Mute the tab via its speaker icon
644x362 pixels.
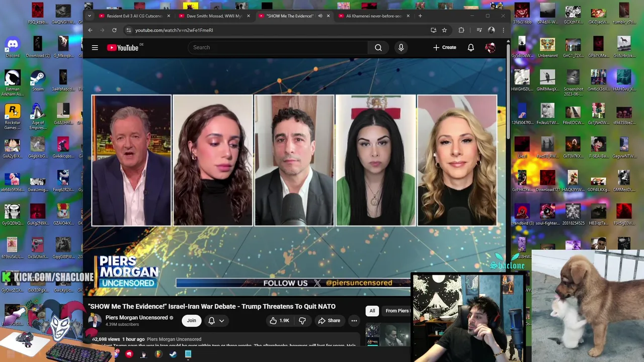point(320,16)
